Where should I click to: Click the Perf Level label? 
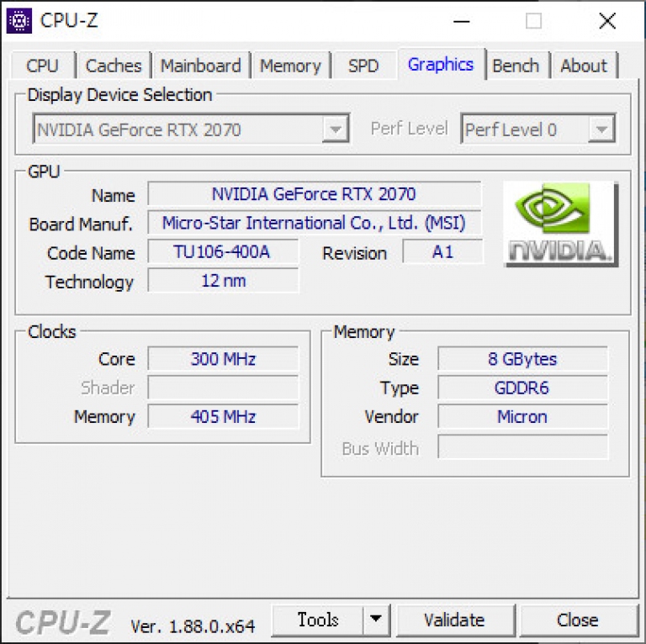pyautogui.click(x=409, y=129)
